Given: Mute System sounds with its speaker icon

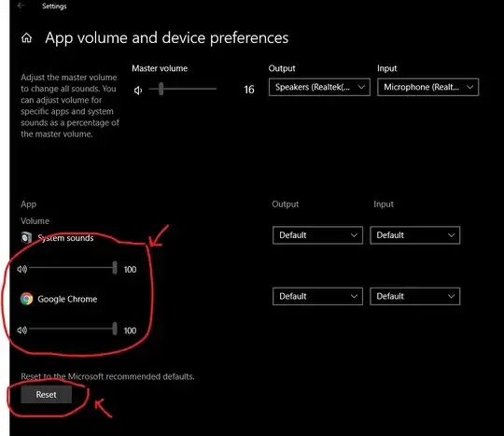Looking at the screenshot, I should tap(22, 269).
